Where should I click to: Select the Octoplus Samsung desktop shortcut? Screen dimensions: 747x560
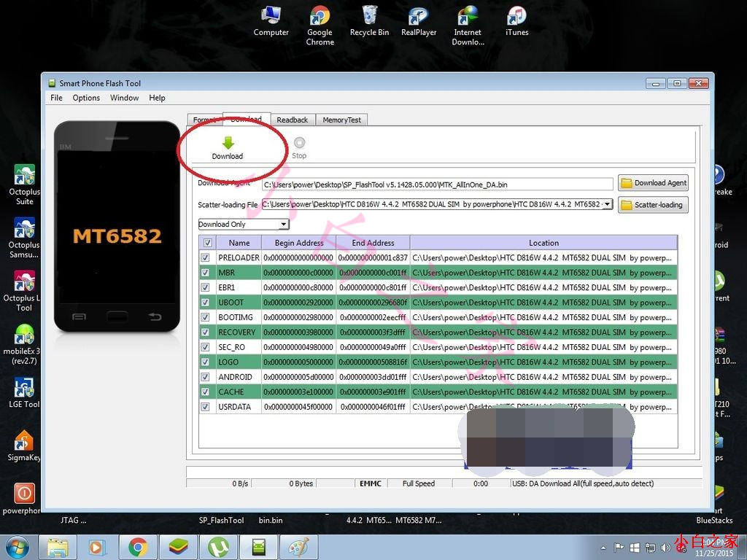click(24, 238)
